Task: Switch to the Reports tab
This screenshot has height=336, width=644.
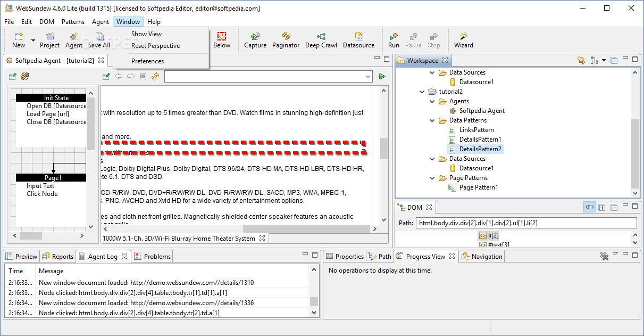Action: coord(58,256)
